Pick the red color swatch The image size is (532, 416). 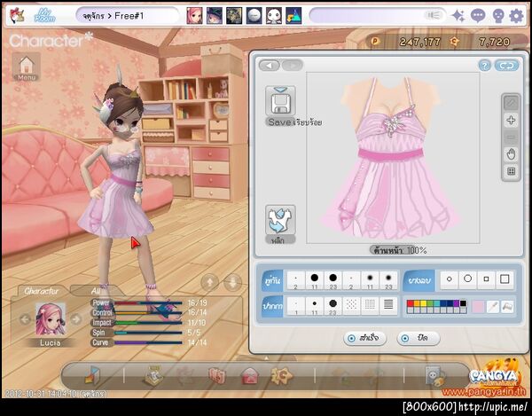pyautogui.click(x=411, y=303)
